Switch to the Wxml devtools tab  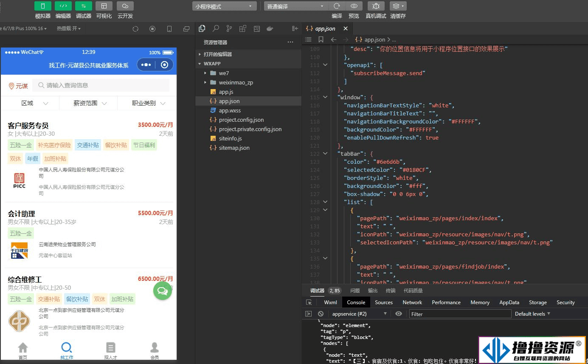coord(330,302)
